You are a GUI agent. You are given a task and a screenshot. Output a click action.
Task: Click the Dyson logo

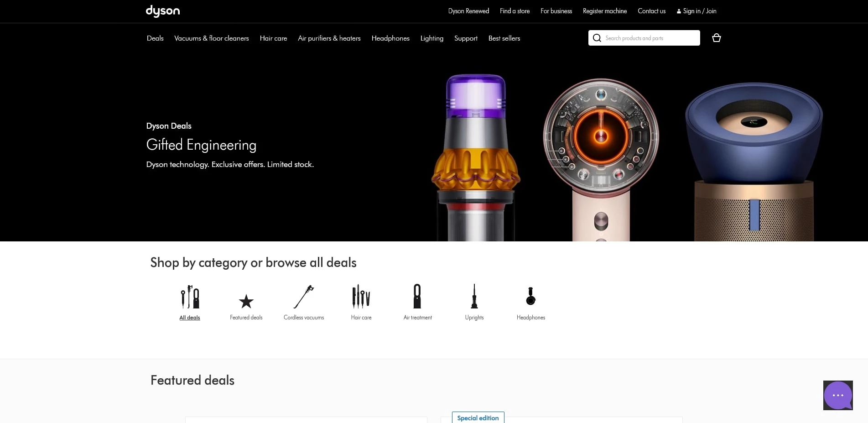(x=163, y=11)
